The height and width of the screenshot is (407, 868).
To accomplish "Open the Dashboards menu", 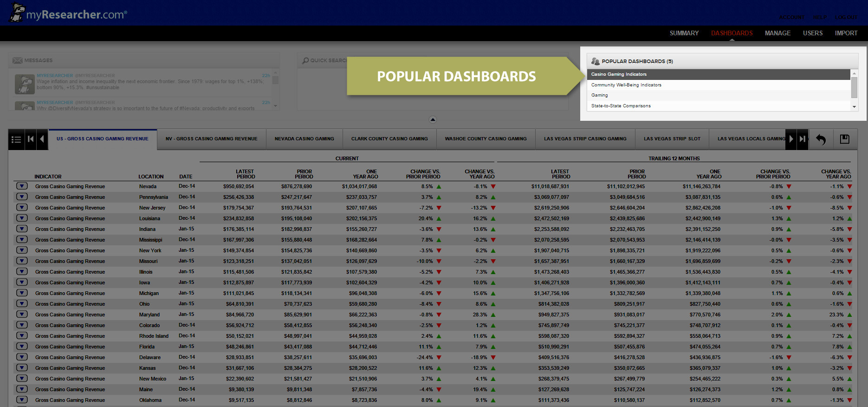I will pos(732,33).
